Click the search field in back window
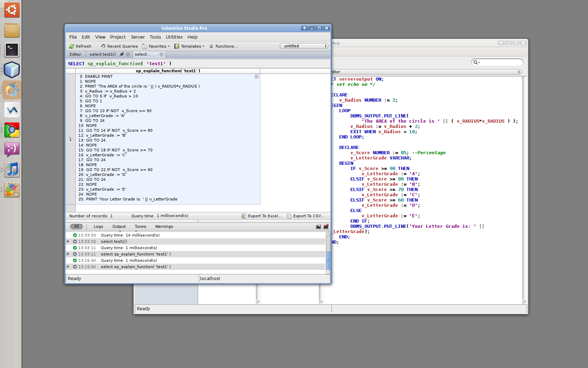This screenshot has height=368, width=588. tap(497, 62)
